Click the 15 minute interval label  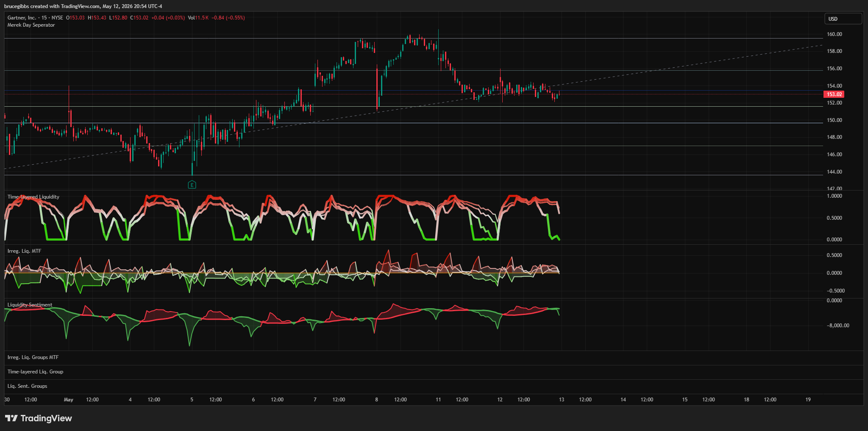44,18
